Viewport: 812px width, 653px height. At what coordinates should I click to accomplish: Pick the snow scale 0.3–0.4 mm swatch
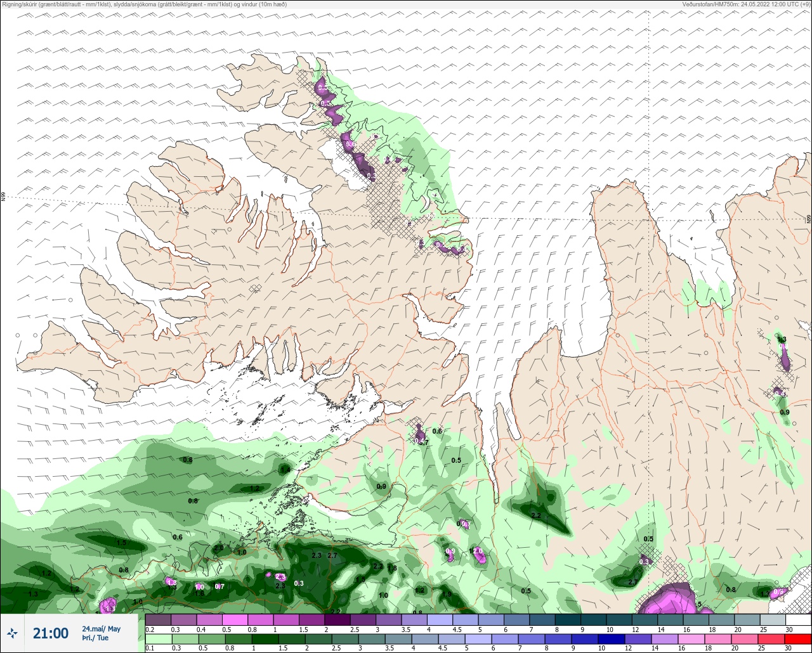[184, 619]
